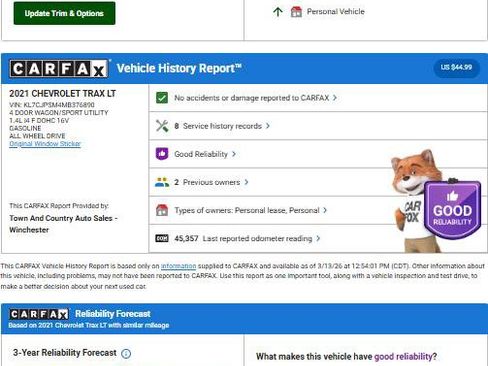Click the odometer icon
Image resolution: width=488 pixels, height=366 pixels.
pos(162,239)
